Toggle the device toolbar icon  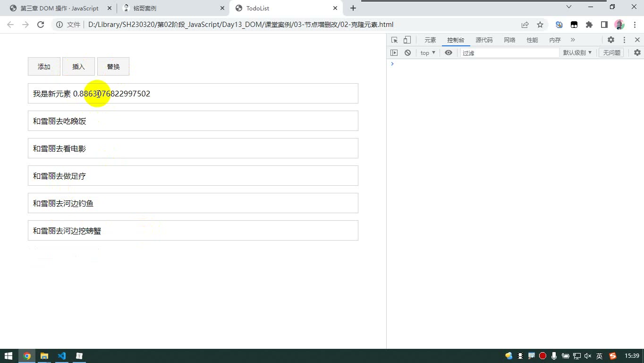coord(407,40)
